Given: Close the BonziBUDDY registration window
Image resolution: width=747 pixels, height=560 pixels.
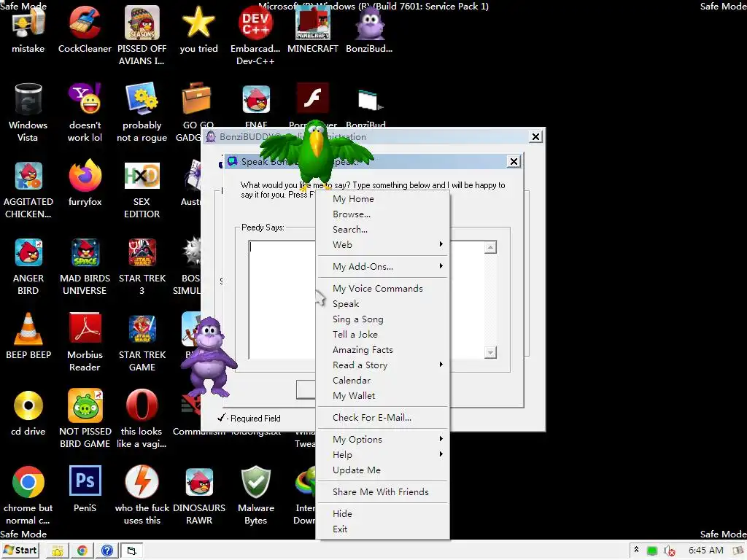Looking at the screenshot, I should tap(535, 136).
